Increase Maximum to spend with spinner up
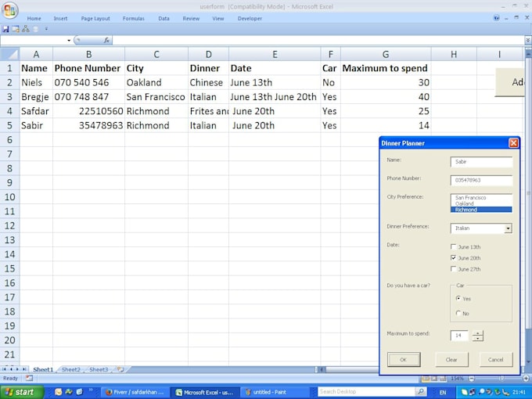The image size is (532, 399). (x=478, y=333)
